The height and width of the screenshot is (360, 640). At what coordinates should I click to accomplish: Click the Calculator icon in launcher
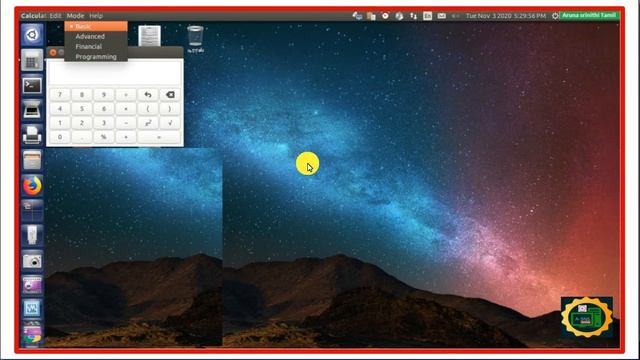[32, 60]
